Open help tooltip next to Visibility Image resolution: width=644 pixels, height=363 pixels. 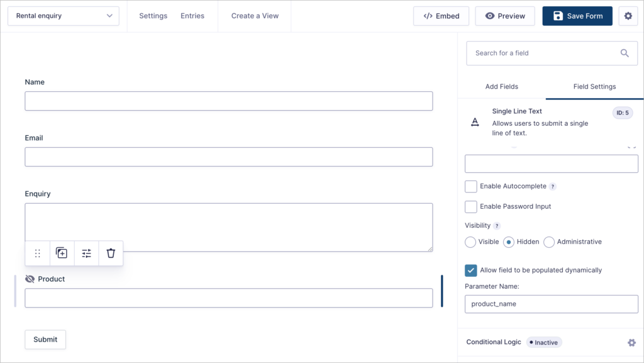pos(497,226)
